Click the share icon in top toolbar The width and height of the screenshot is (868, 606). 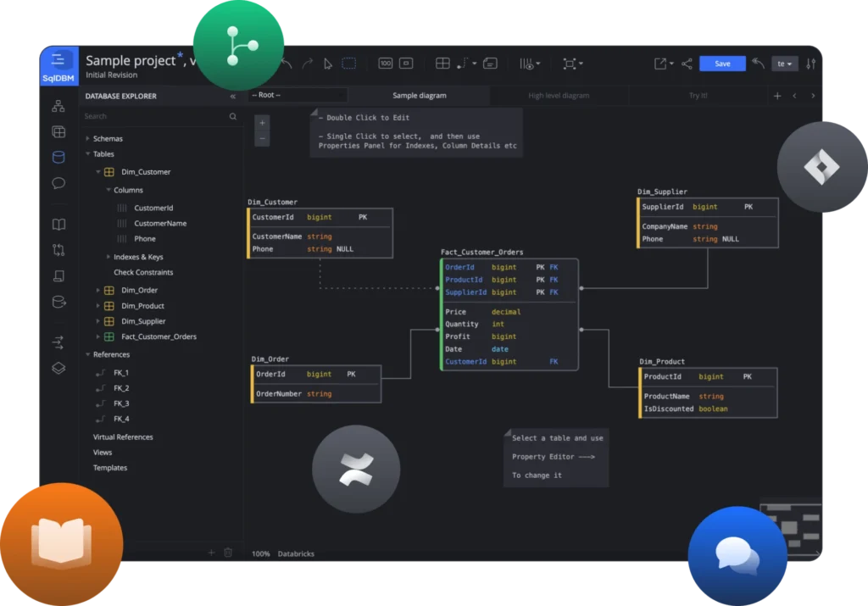pos(687,64)
